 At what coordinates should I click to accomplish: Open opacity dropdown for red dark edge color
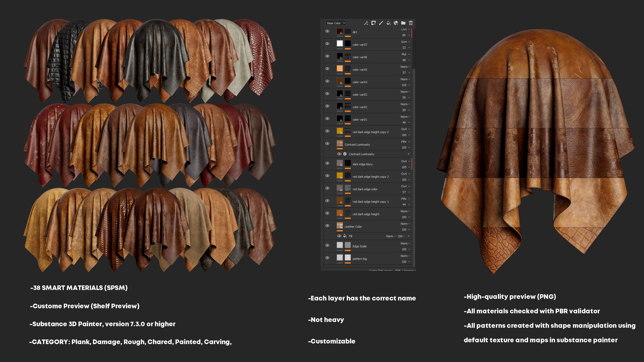(406, 192)
